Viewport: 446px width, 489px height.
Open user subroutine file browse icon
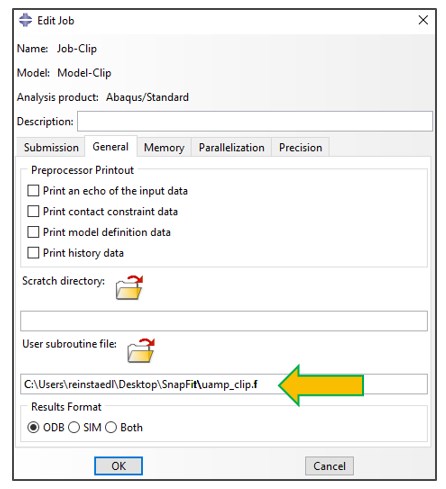click(x=141, y=350)
